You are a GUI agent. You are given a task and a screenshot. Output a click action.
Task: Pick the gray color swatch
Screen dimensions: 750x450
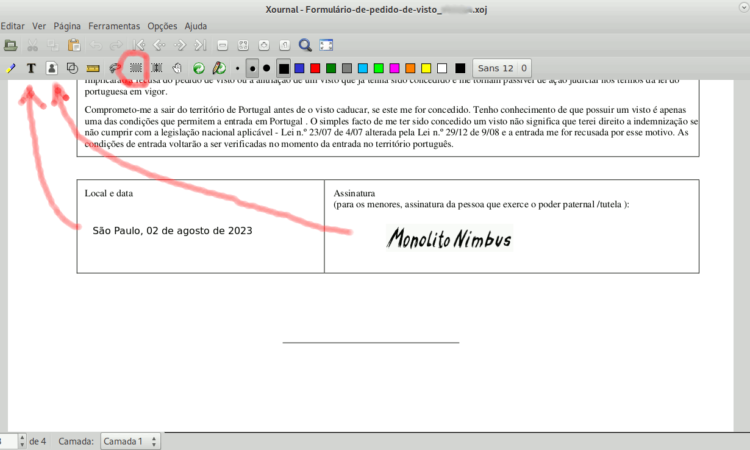(x=347, y=68)
